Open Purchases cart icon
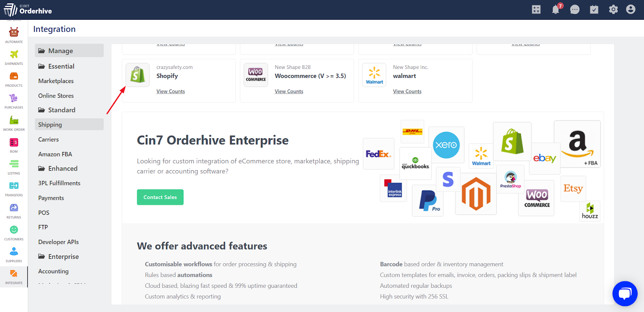 pos(14,98)
